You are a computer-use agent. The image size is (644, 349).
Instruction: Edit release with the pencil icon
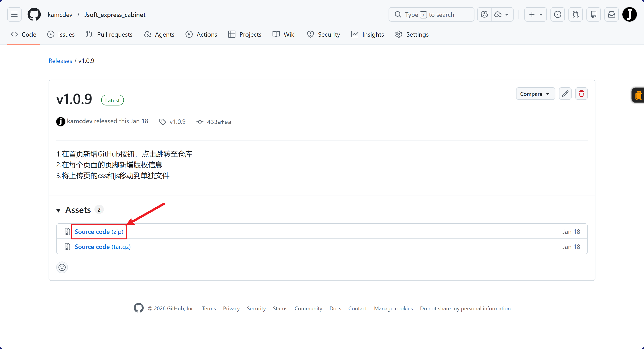[565, 94]
